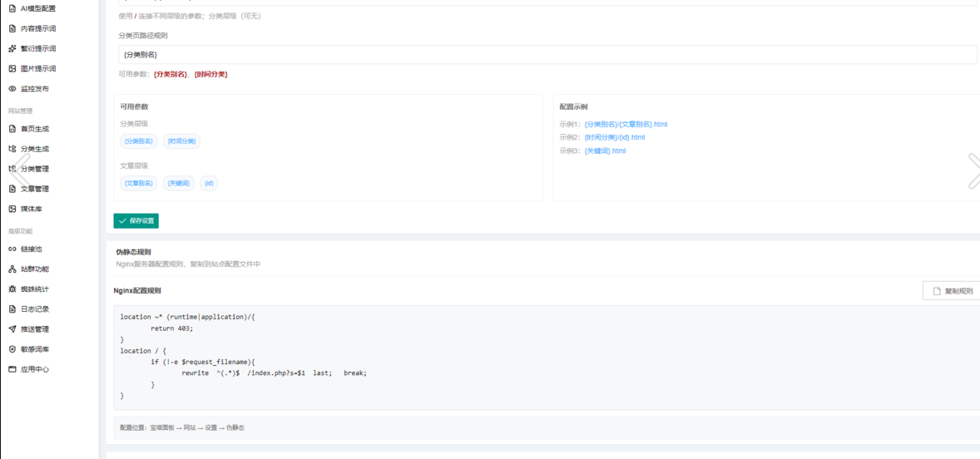Insert the {关键词} parameter tag
Viewport: 980px width, 459px height.
[178, 183]
